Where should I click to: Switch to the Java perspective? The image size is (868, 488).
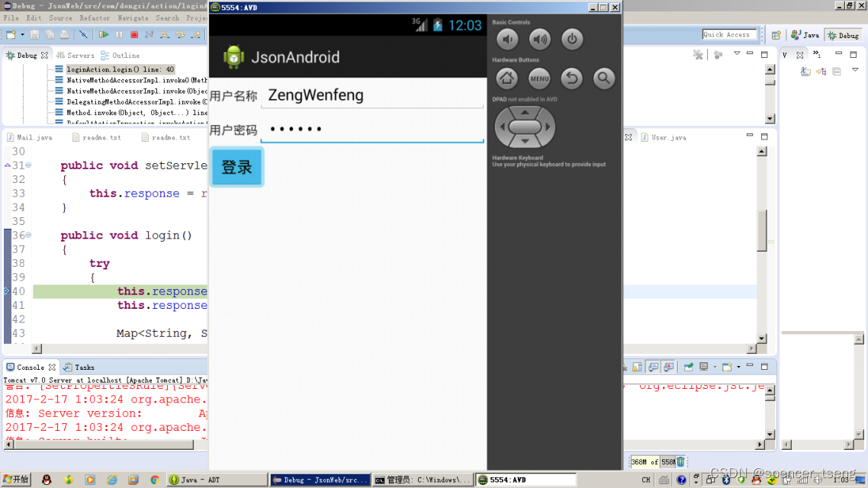tap(803, 34)
